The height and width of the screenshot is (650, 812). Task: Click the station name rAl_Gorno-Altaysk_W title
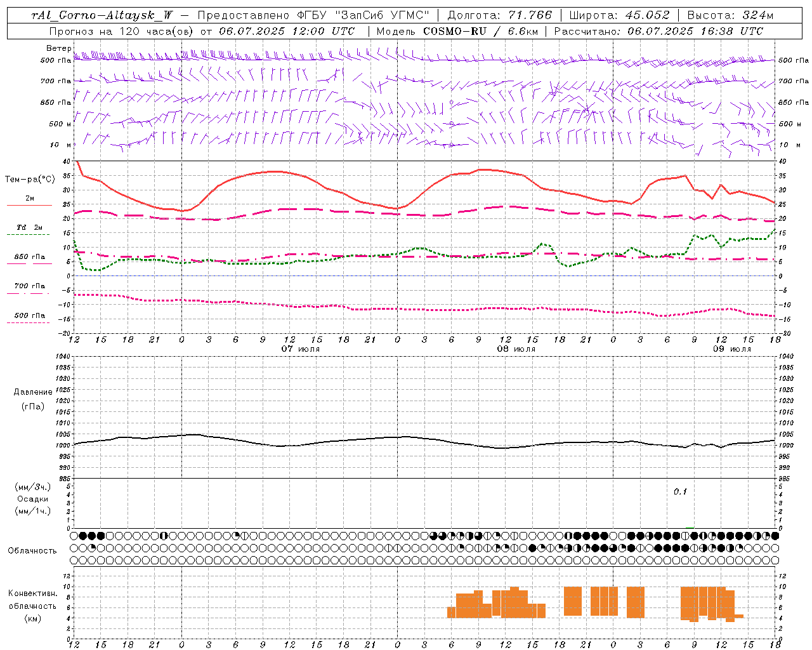pos(102,15)
